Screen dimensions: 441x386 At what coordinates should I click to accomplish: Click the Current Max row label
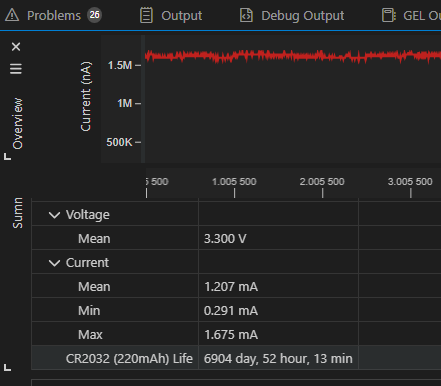coord(90,335)
